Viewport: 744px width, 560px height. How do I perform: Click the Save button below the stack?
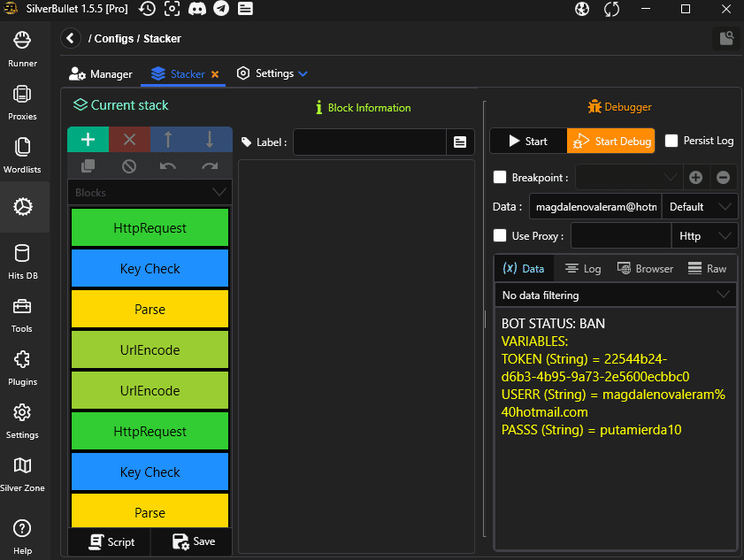[193, 541]
